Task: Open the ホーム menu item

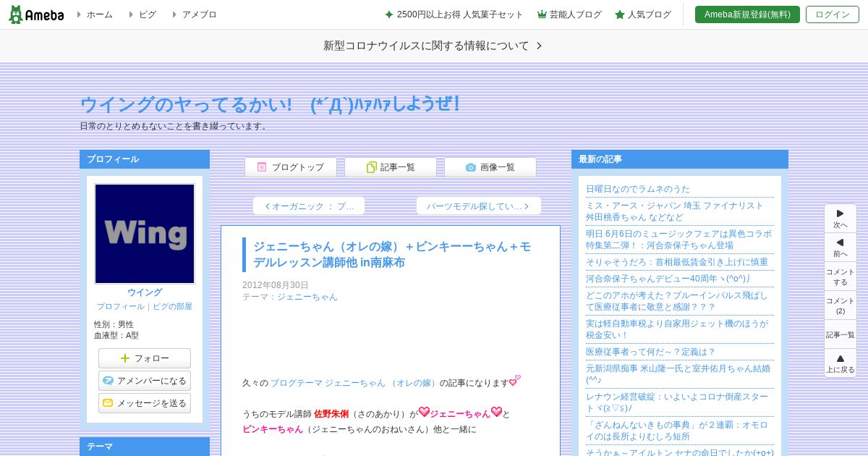Action: click(99, 14)
